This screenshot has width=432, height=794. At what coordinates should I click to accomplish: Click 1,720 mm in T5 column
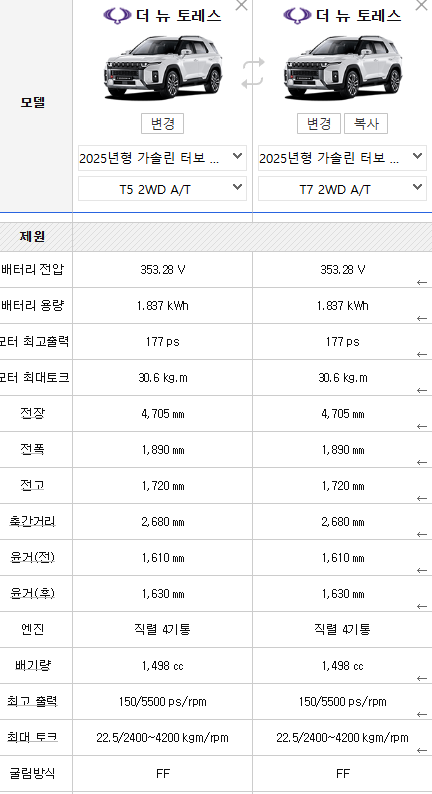[x=163, y=485]
